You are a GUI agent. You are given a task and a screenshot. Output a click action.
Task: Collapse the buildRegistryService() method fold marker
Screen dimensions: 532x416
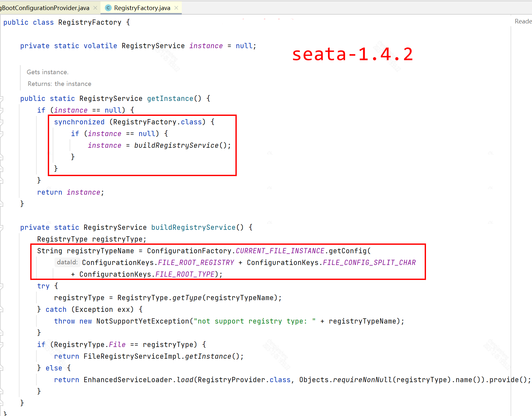click(1, 228)
